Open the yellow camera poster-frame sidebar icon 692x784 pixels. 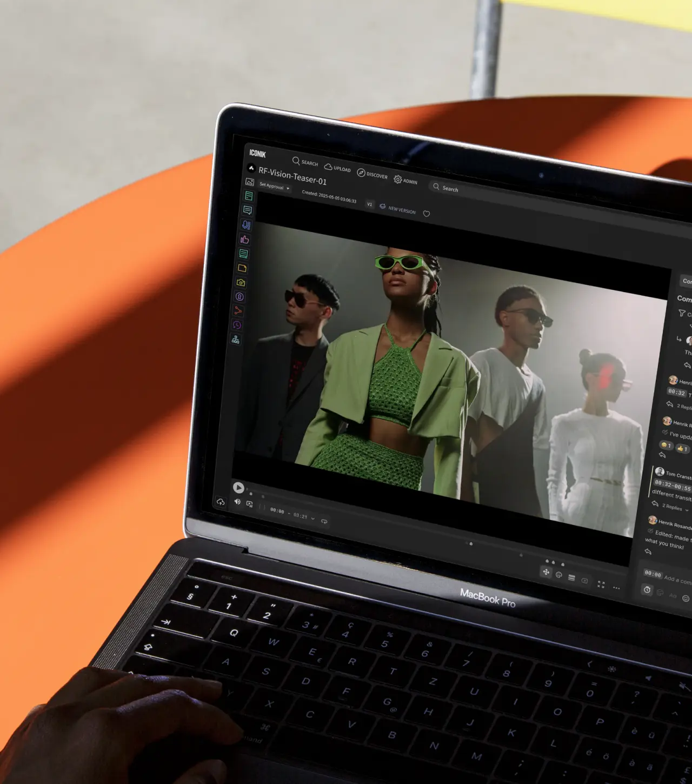coord(241,282)
